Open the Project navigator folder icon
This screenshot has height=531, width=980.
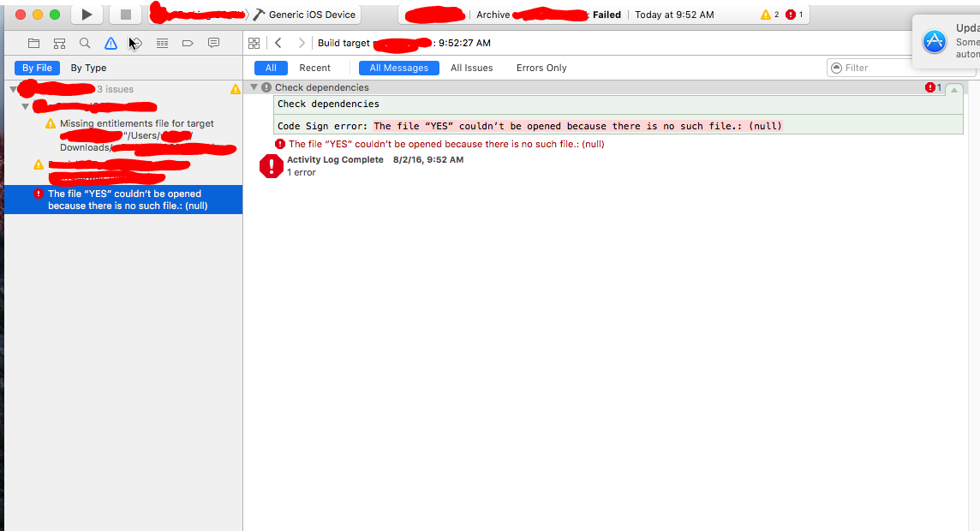(33, 43)
